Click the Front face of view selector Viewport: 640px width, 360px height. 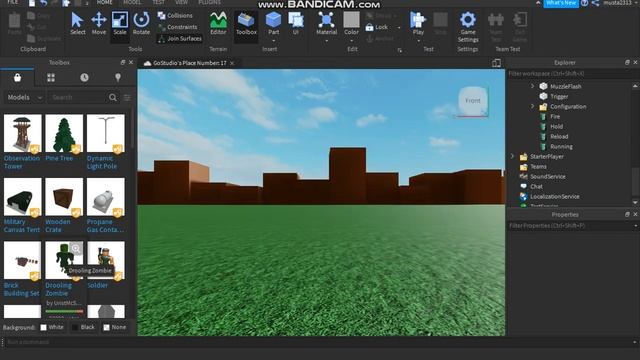pos(473,100)
